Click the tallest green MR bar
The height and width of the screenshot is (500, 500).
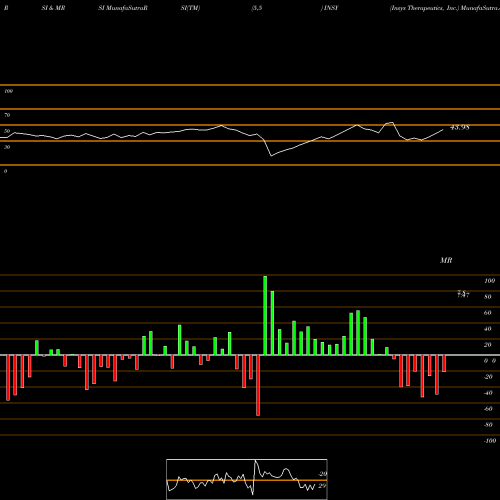coord(265,315)
